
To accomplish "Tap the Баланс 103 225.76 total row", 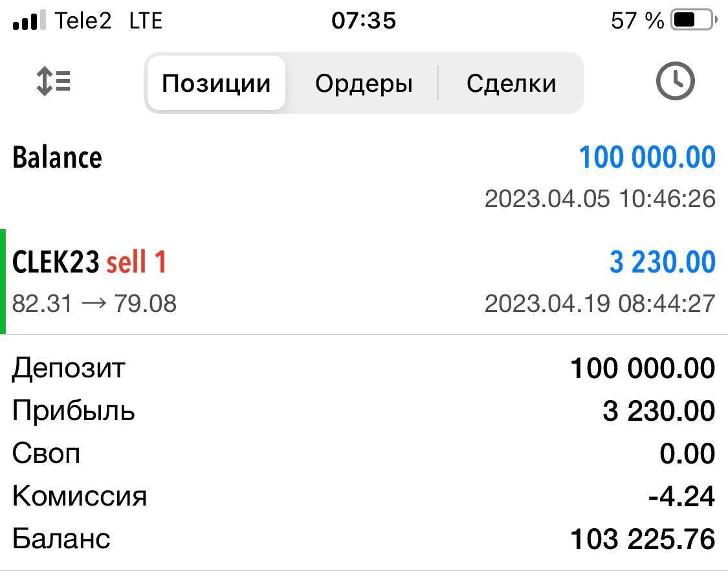I will (x=364, y=539).
